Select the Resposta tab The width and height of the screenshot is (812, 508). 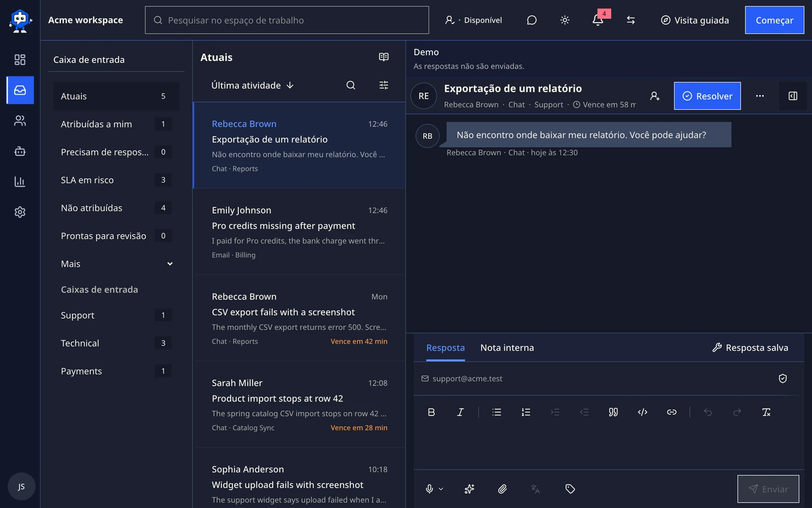point(446,348)
